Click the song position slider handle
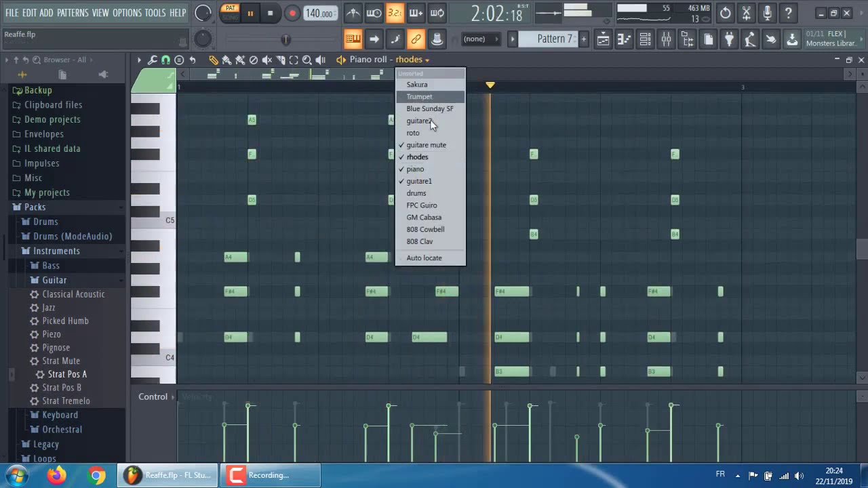The height and width of the screenshot is (488, 868). [285, 40]
